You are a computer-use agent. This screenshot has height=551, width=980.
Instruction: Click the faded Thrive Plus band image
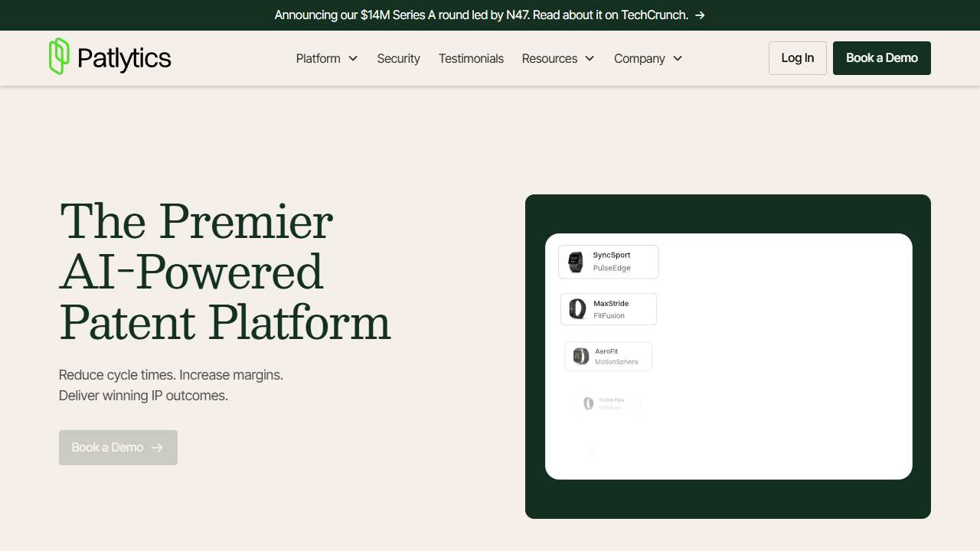[x=588, y=403]
